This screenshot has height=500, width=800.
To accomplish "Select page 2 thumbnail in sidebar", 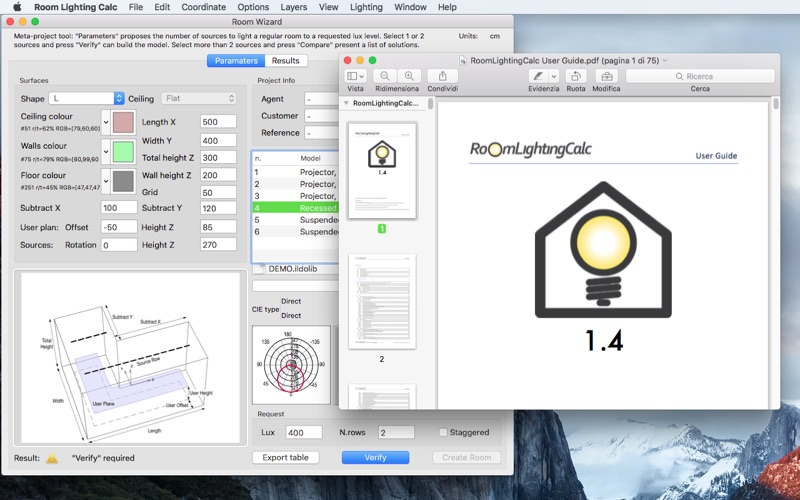I will (x=382, y=302).
